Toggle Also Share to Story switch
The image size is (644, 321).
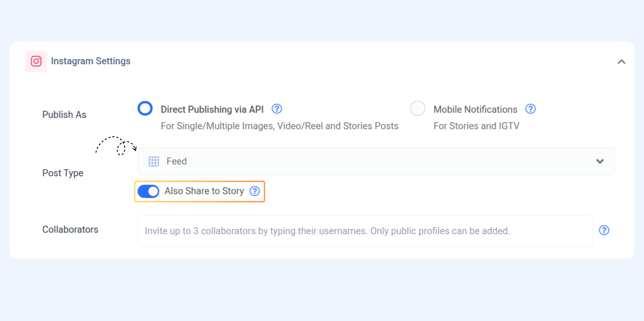point(149,191)
